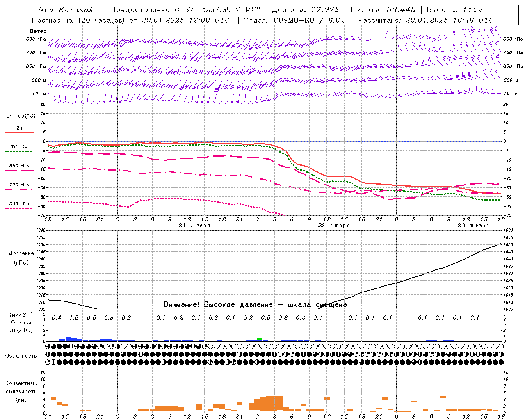This screenshot has width=525, height=420.
Task: Click the 0.8 precipitation value
Action: 109,318
